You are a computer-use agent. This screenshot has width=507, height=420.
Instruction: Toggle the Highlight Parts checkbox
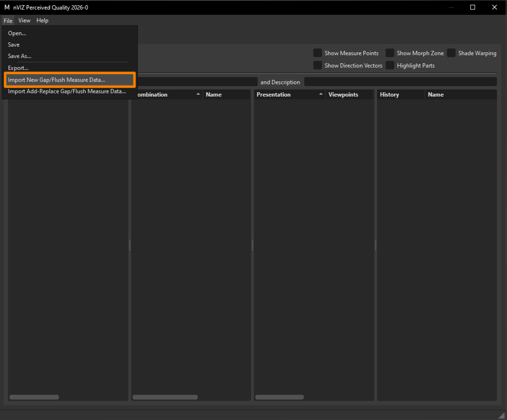(390, 65)
